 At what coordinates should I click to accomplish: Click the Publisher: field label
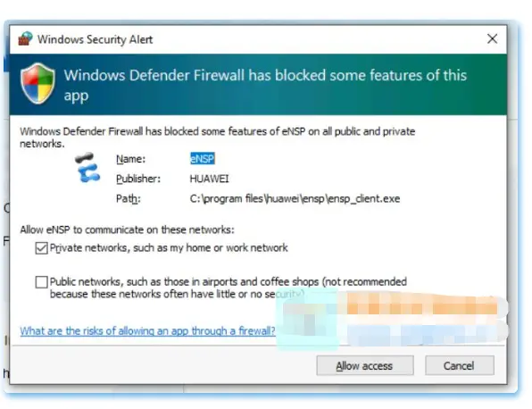tap(138, 179)
